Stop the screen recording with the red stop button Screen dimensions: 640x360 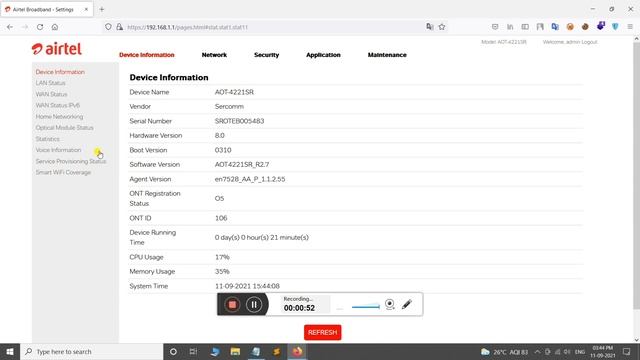pos(232,304)
